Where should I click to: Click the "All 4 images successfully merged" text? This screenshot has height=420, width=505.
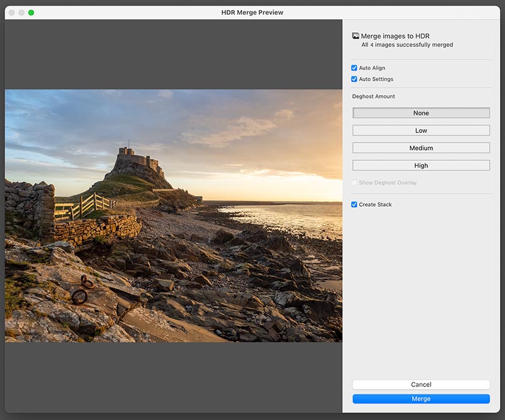[x=407, y=45]
